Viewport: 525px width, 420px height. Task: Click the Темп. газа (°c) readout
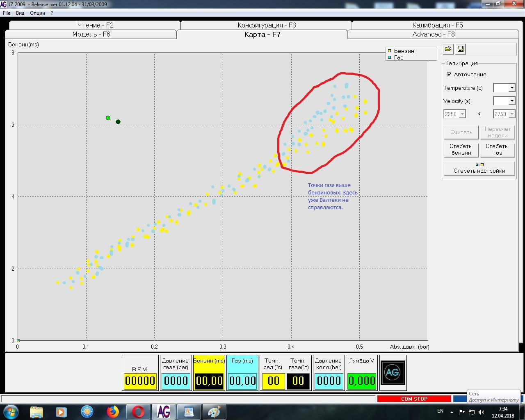pyautogui.click(x=298, y=381)
